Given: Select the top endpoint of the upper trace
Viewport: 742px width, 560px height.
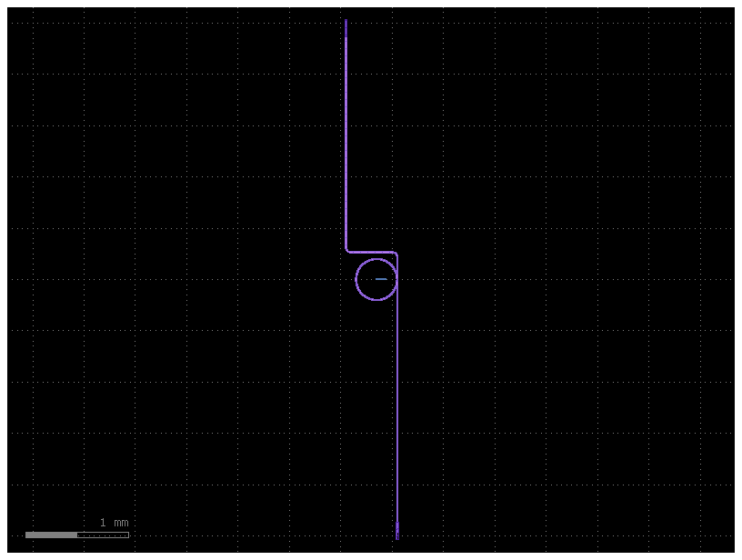Looking at the screenshot, I should coord(346,18).
